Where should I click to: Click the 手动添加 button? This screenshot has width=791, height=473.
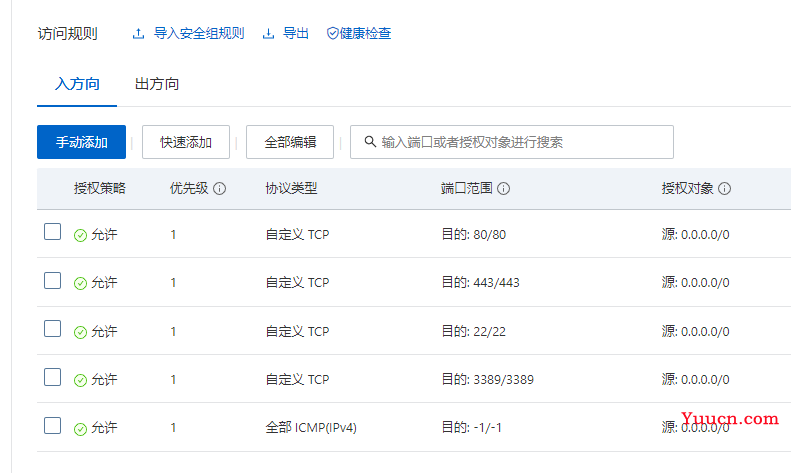tap(81, 142)
